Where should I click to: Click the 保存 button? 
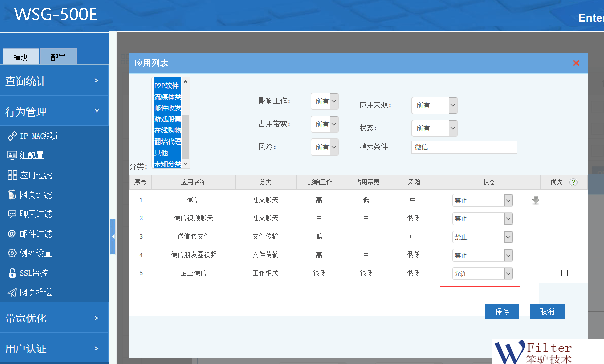pyautogui.click(x=502, y=311)
